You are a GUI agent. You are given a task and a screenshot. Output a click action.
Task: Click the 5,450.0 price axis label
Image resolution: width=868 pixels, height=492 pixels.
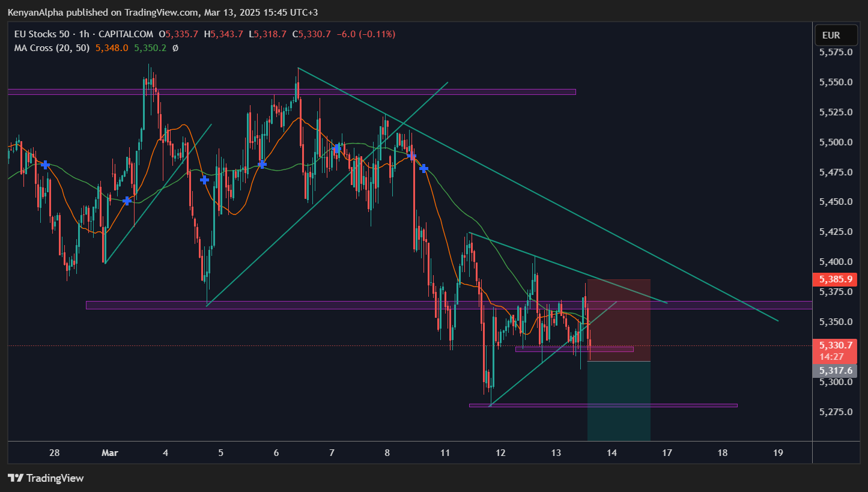[836, 201]
